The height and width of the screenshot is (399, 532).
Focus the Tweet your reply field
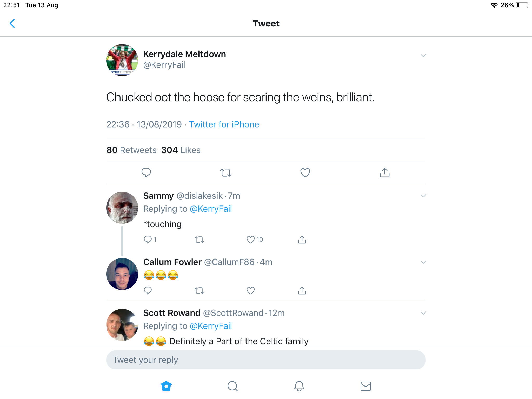[x=266, y=360]
